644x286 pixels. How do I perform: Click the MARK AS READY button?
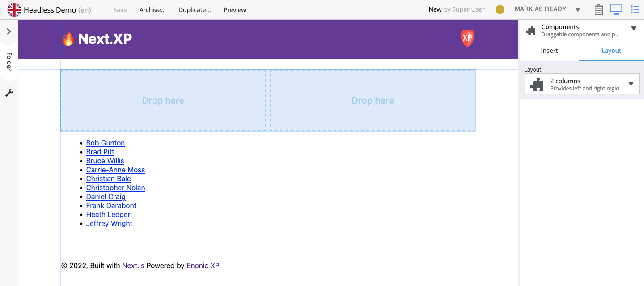point(540,9)
